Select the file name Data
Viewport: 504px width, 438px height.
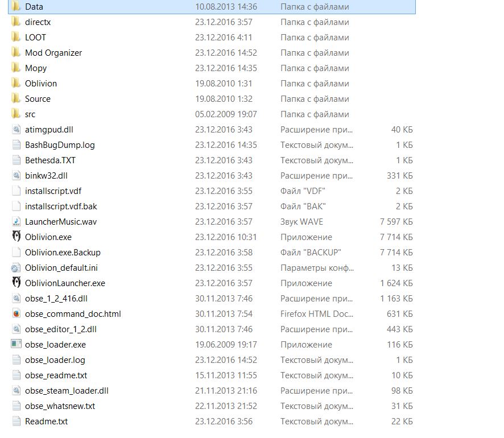pyautogui.click(x=34, y=7)
